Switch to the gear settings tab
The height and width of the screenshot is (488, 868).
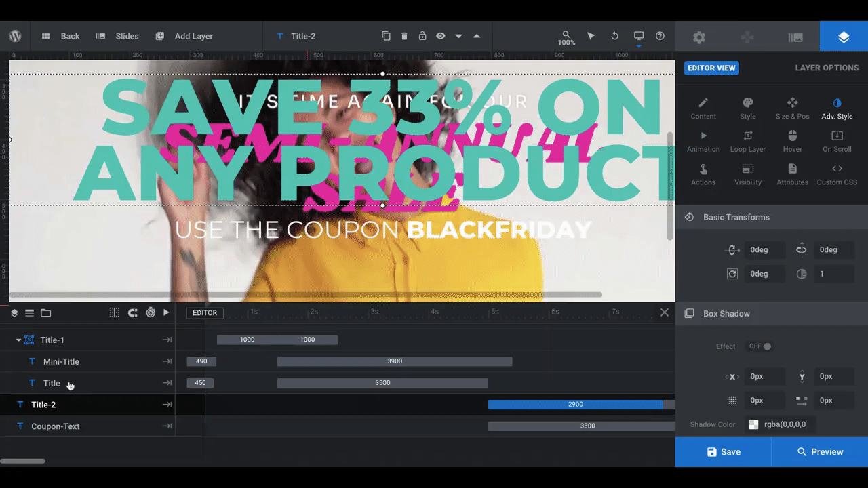tap(699, 37)
